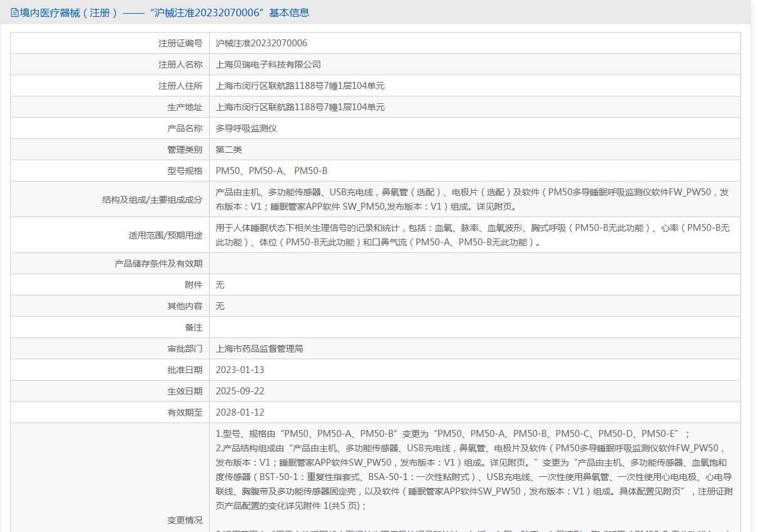758x532 pixels.
Task: Select the 注册证编号 label cell
Action: (x=110, y=43)
